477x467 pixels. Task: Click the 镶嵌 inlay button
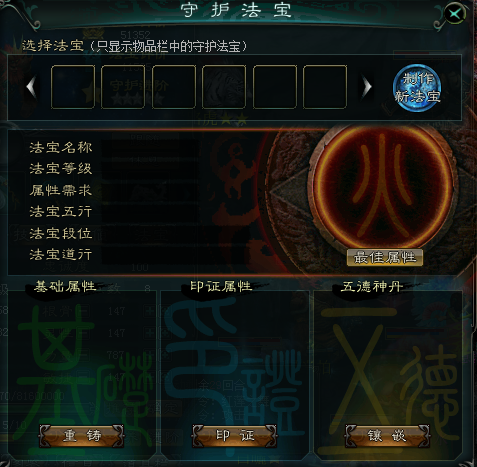coord(387,436)
